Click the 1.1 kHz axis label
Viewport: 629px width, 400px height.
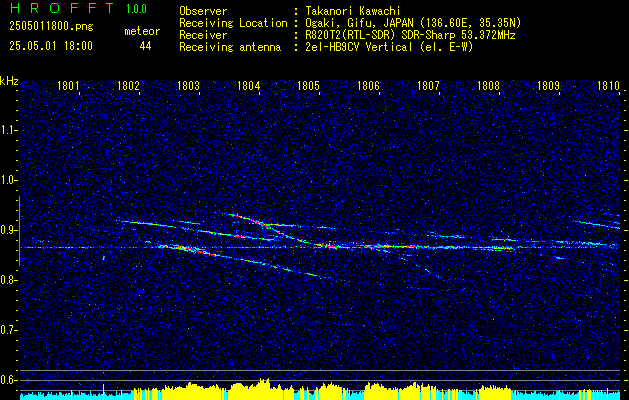8,130
